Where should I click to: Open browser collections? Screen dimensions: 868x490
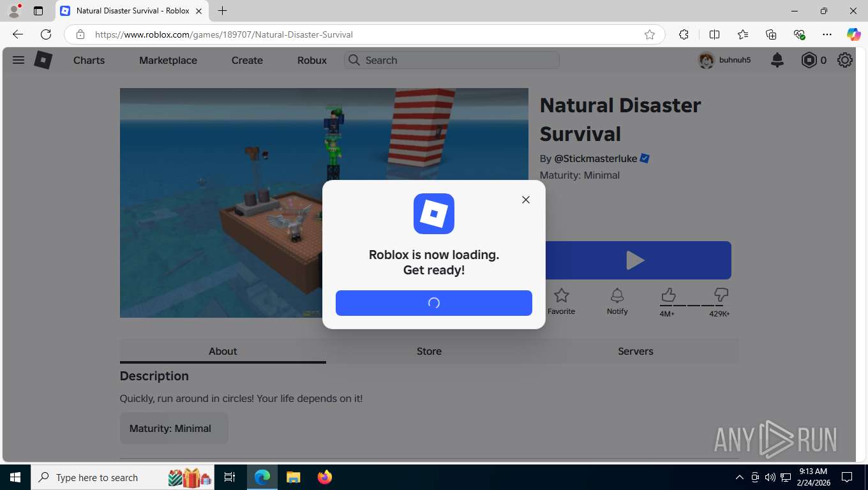pyautogui.click(x=771, y=34)
